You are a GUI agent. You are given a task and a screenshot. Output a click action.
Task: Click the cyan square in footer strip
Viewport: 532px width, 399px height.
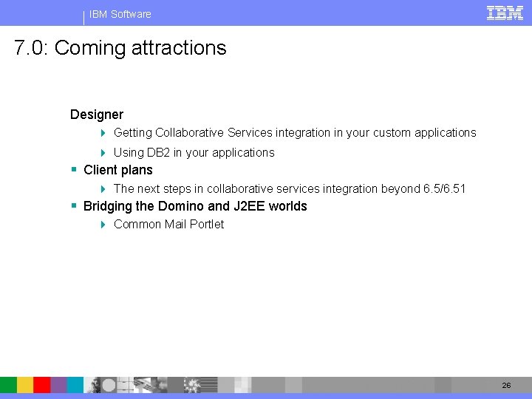pyautogui.click(x=75, y=385)
